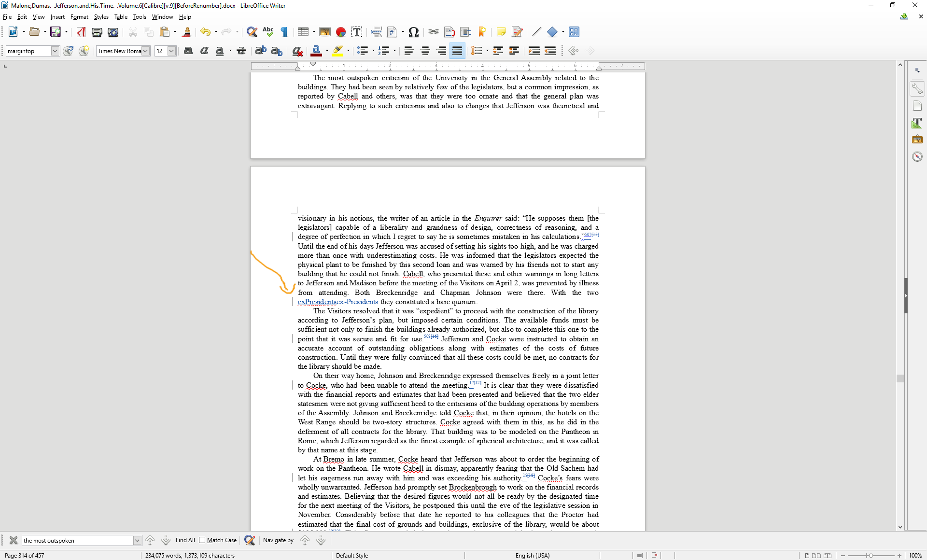This screenshot has width=927, height=560.
Task: Open the Find & Replace toolbar icon
Action: pos(252,32)
